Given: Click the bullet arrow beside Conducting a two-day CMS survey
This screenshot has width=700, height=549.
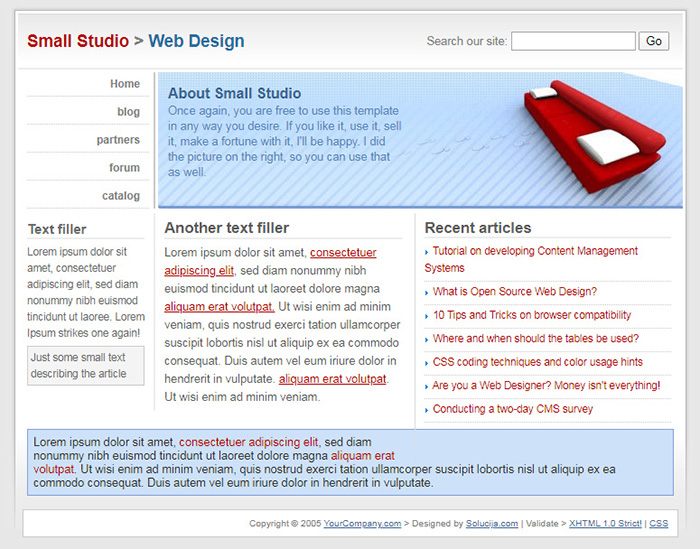Looking at the screenshot, I should click(x=427, y=410).
